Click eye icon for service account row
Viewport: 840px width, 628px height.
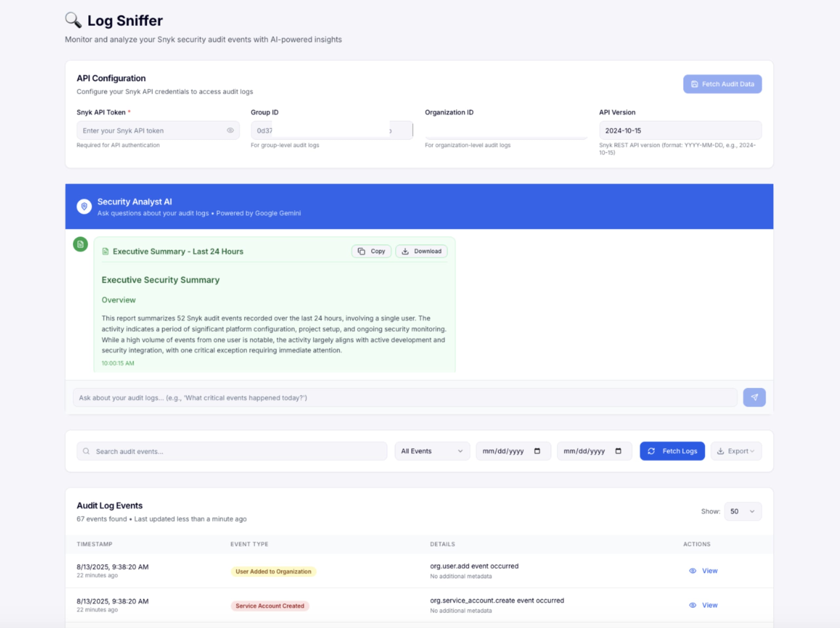click(692, 605)
